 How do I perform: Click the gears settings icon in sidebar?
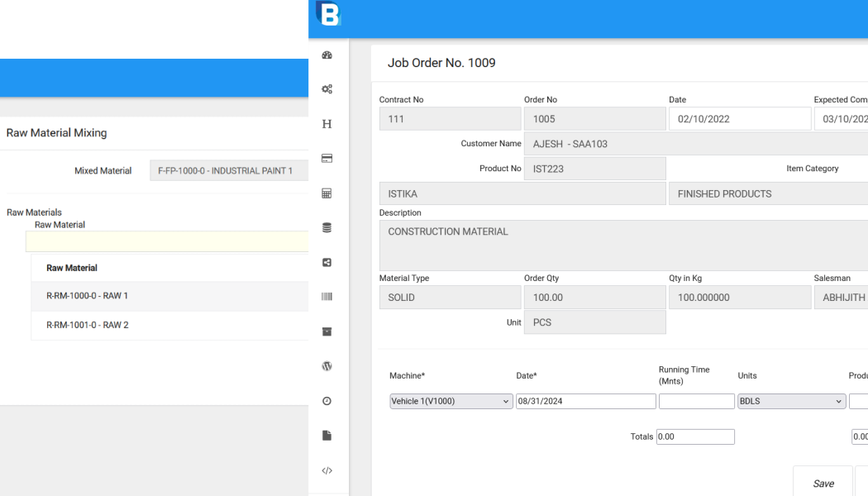click(327, 89)
